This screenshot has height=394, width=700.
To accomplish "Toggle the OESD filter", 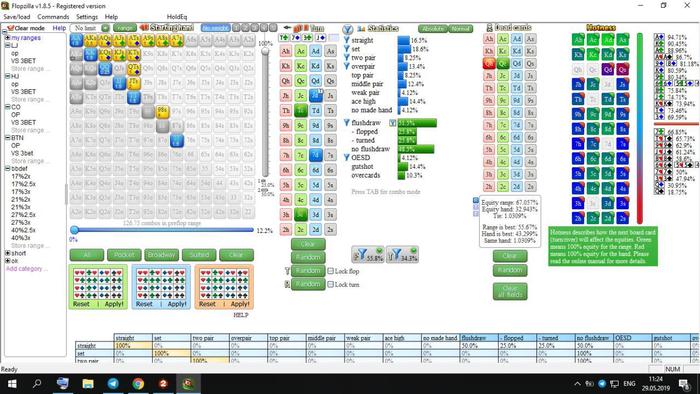I will tap(346, 158).
